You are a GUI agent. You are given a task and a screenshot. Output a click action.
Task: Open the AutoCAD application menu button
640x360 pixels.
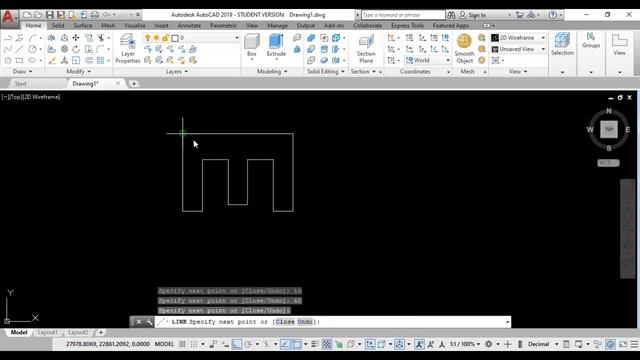[x=9, y=18]
